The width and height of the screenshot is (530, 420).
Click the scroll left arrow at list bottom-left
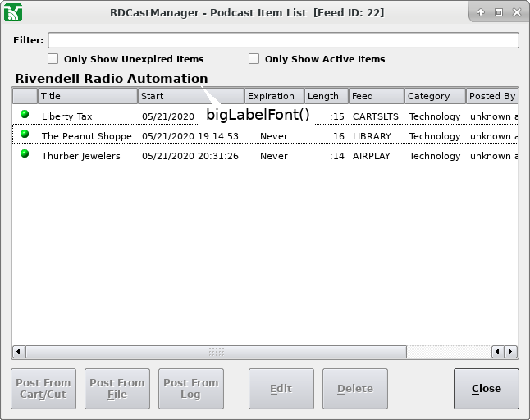18,352
